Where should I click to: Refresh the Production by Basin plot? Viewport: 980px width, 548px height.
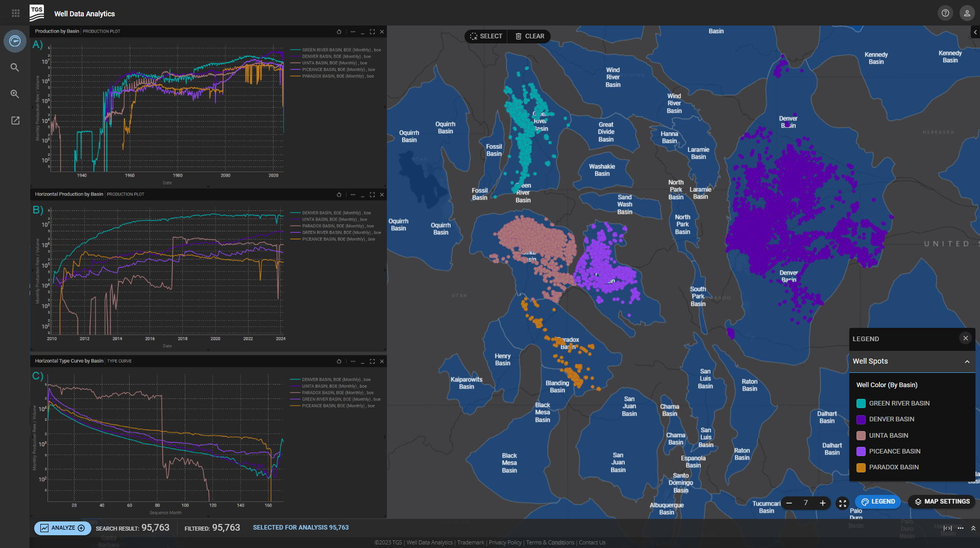point(339,32)
